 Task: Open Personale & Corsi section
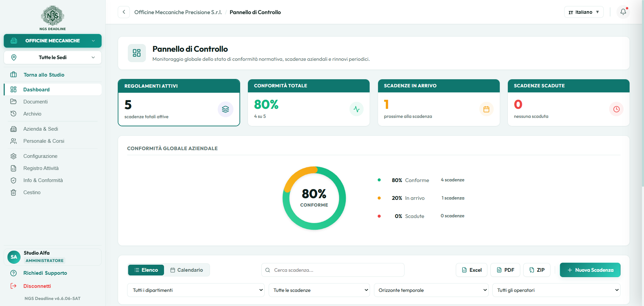[53, 141]
